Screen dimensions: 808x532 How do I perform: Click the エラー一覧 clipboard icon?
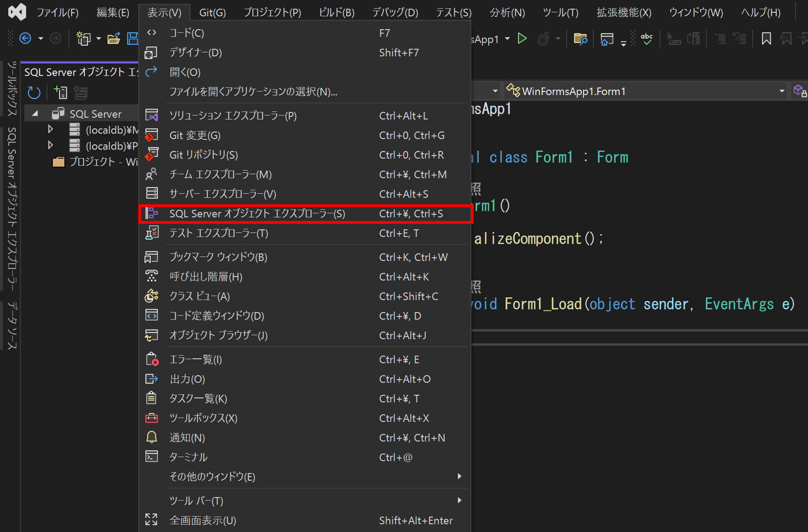[x=152, y=359]
